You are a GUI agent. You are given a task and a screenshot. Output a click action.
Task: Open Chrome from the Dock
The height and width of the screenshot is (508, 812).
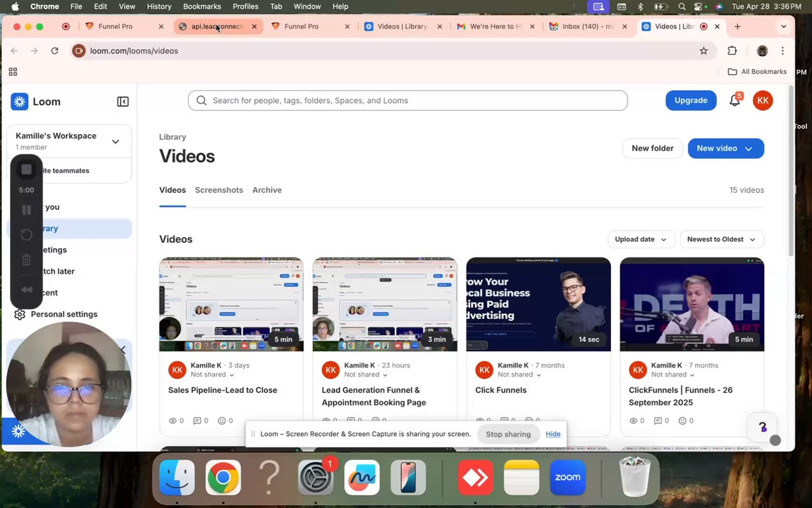(x=223, y=478)
